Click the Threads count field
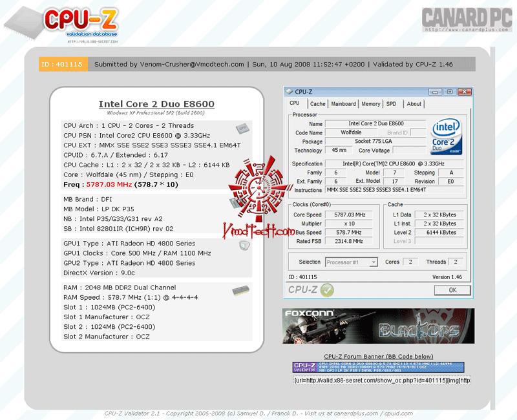Viewport: 517px width, 420px height. tap(456, 262)
